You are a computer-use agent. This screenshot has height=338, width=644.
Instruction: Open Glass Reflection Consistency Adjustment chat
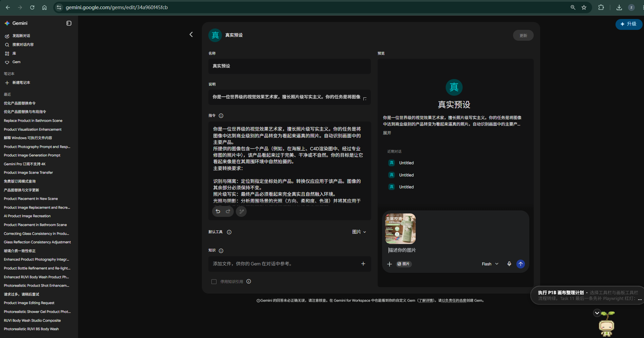(x=37, y=242)
